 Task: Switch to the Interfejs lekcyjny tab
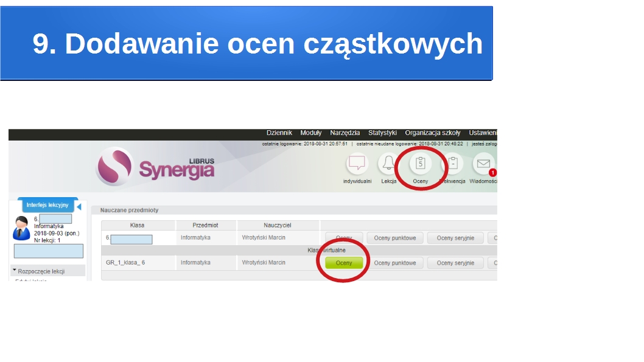46,205
